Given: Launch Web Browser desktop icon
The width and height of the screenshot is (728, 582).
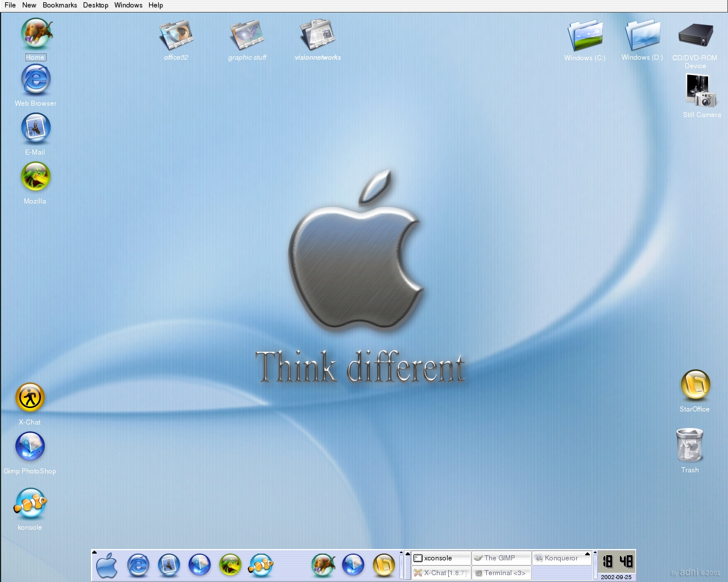Looking at the screenshot, I should (36, 80).
